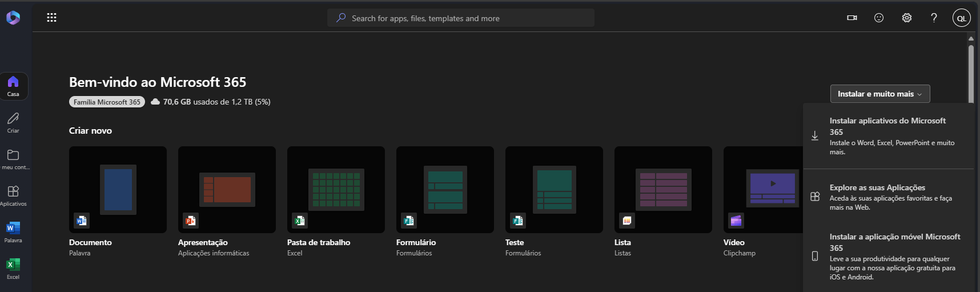The image size is (980, 292).
Task: Click the Forms badge on the Teste card
Action: 518,221
